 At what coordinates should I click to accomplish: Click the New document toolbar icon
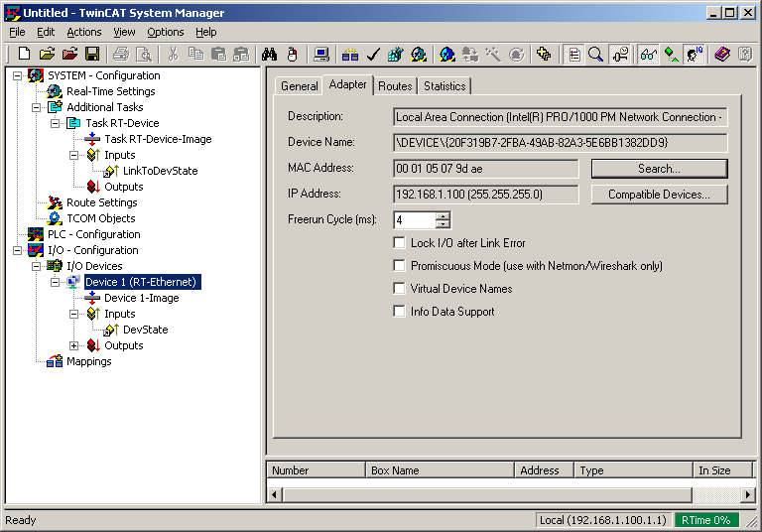tap(24, 54)
